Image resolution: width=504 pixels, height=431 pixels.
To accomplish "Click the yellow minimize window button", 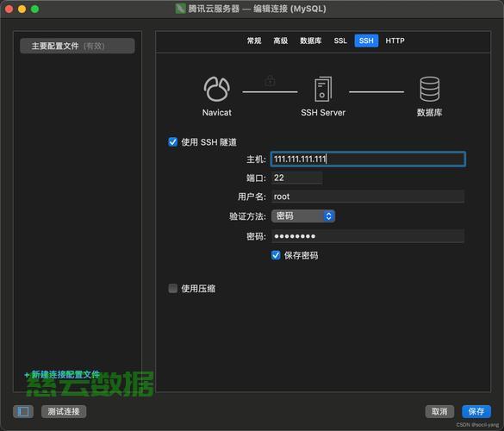I will pos(22,9).
